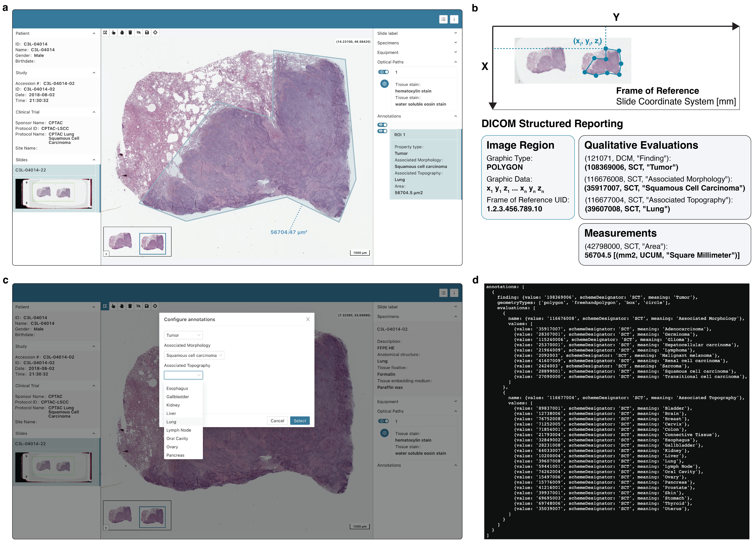Image resolution: width=756 pixels, height=543 pixels.
Task: Choose Lung from the topography list
Action: (183, 422)
